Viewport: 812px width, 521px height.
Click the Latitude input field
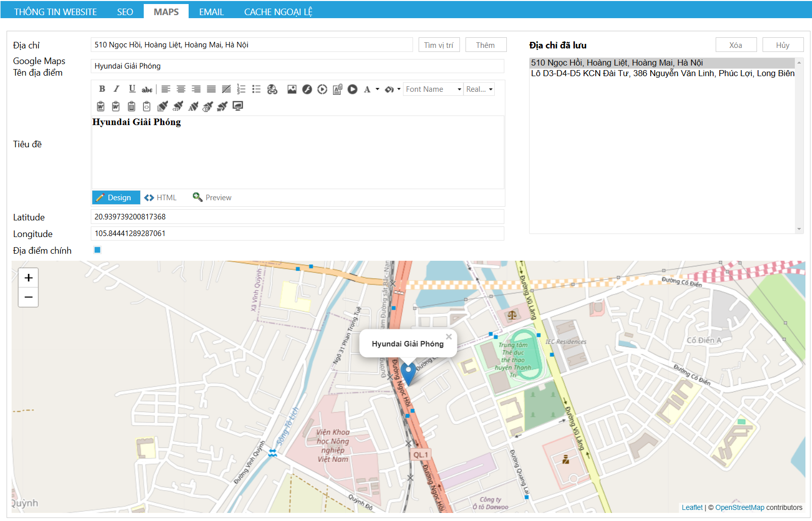pyautogui.click(x=297, y=217)
